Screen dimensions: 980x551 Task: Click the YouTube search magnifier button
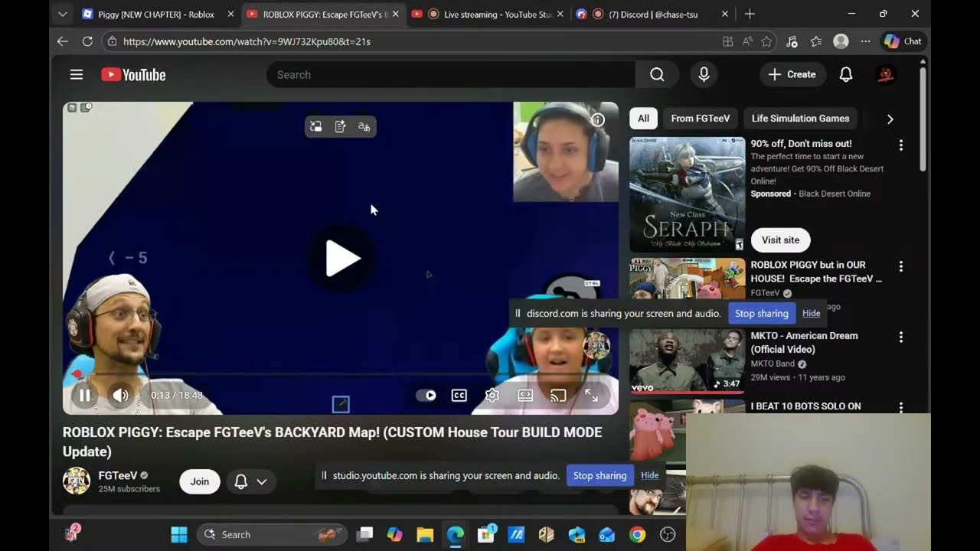657,74
